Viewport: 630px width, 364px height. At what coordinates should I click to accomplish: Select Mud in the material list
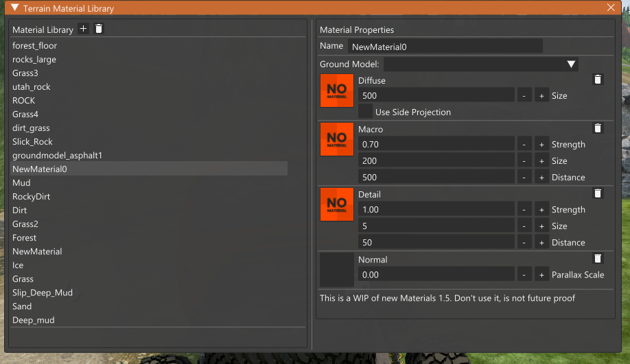[149, 182]
